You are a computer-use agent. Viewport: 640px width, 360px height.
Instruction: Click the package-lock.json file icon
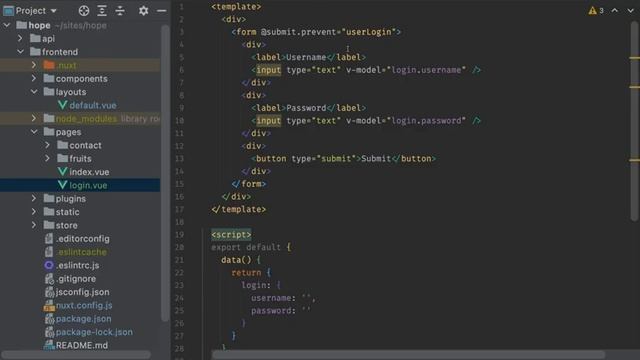click(49, 332)
